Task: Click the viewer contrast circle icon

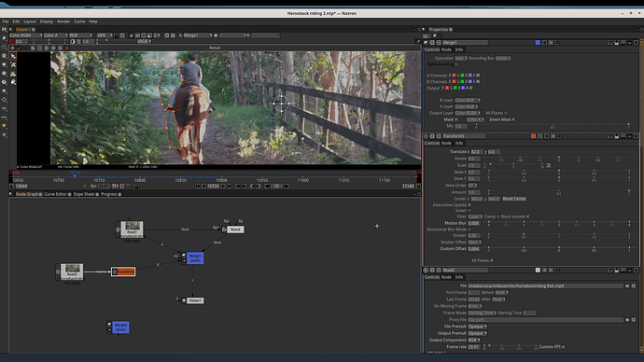Action: [x=73, y=41]
